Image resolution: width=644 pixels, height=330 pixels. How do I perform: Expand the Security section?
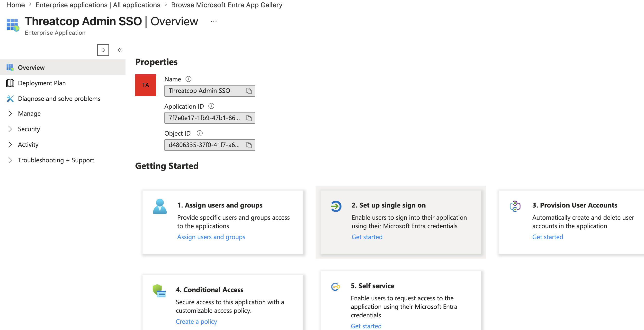10,129
